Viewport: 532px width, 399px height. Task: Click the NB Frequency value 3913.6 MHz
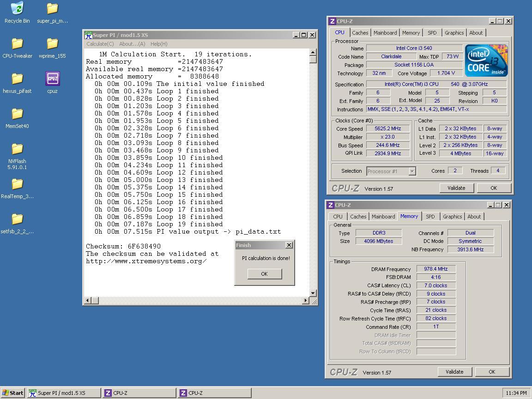470,249
